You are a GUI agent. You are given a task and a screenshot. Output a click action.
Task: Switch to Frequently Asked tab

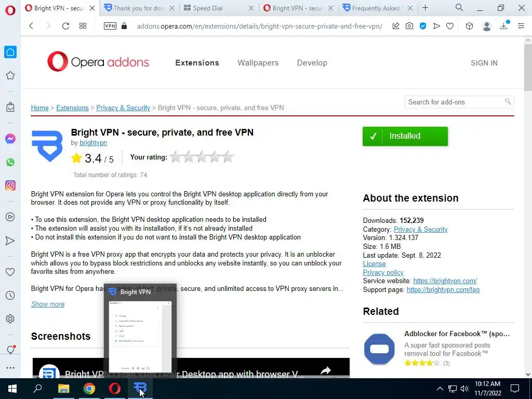point(375,8)
